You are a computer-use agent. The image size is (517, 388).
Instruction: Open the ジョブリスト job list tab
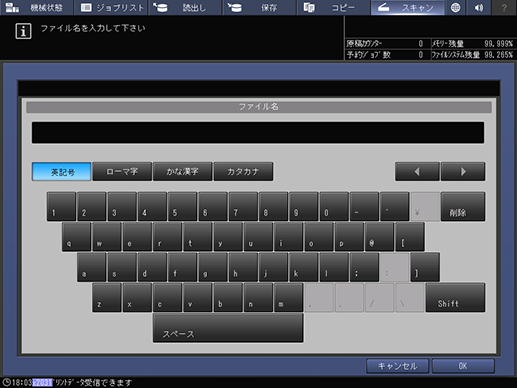(111, 7)
